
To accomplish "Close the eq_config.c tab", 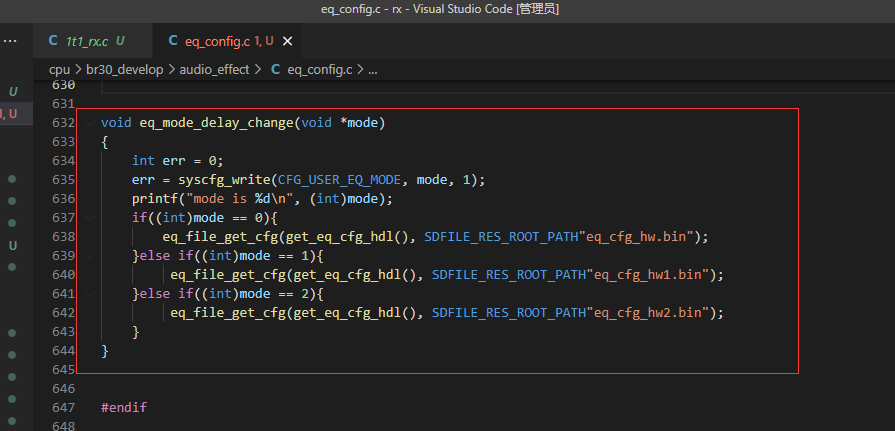I will coord(288,41).
